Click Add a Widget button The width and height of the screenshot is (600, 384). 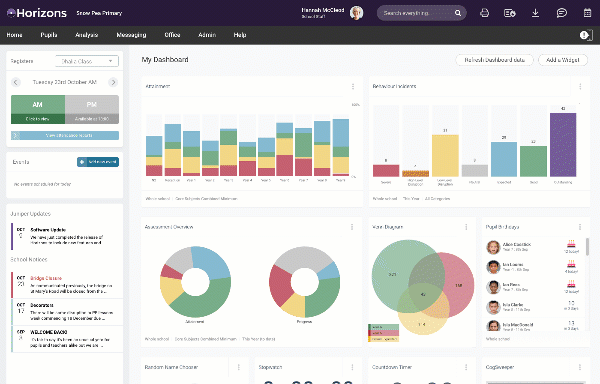click(x=563, y=60)
